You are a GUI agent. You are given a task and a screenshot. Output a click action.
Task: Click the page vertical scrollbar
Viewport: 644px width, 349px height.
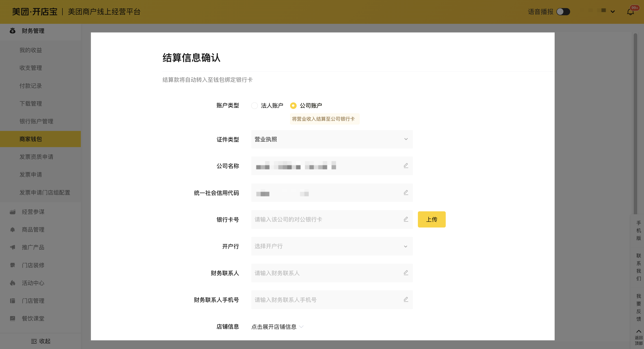635,124
